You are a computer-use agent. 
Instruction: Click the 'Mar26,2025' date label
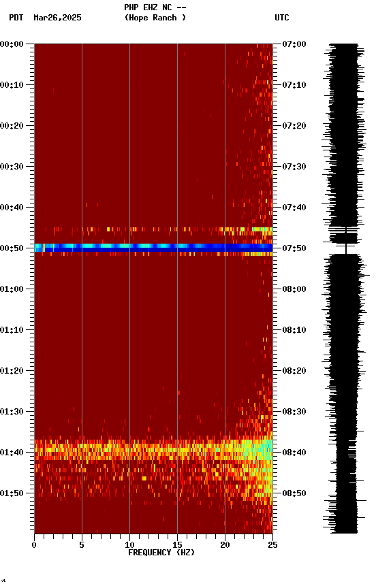click(57, 18)
